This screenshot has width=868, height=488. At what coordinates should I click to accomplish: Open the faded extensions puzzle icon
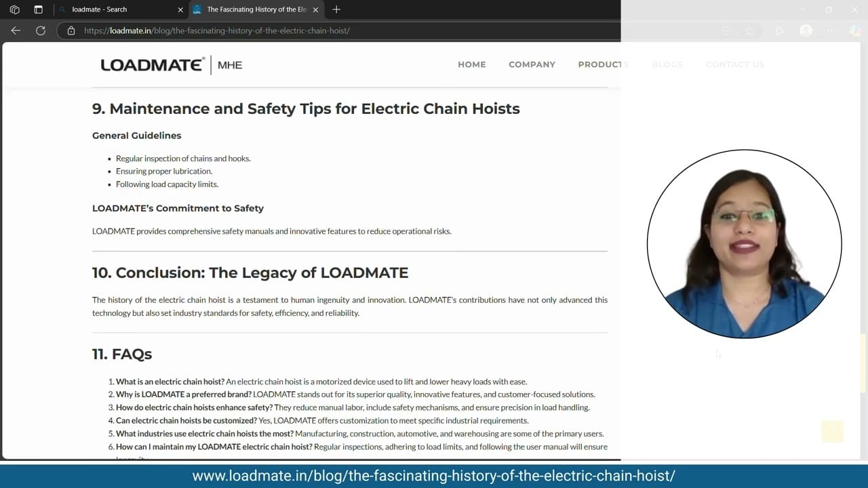(780, 30)
